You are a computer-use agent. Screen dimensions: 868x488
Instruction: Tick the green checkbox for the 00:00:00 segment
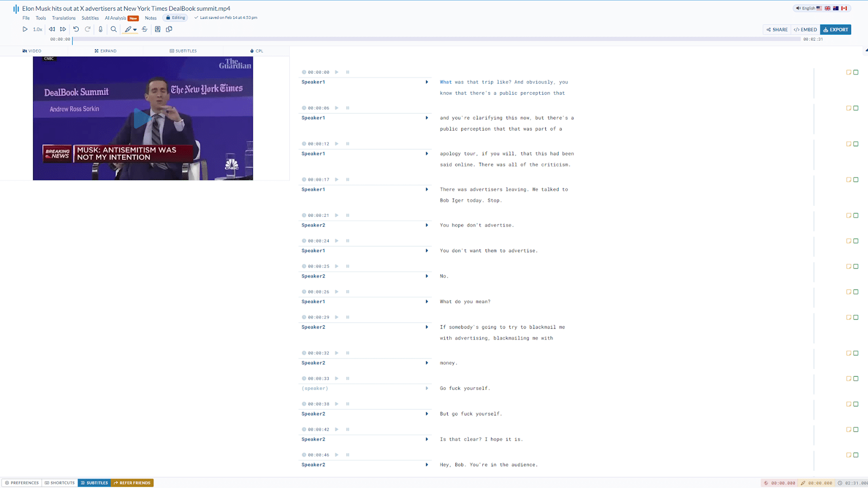pyautogui.click(x=856, y=72)
